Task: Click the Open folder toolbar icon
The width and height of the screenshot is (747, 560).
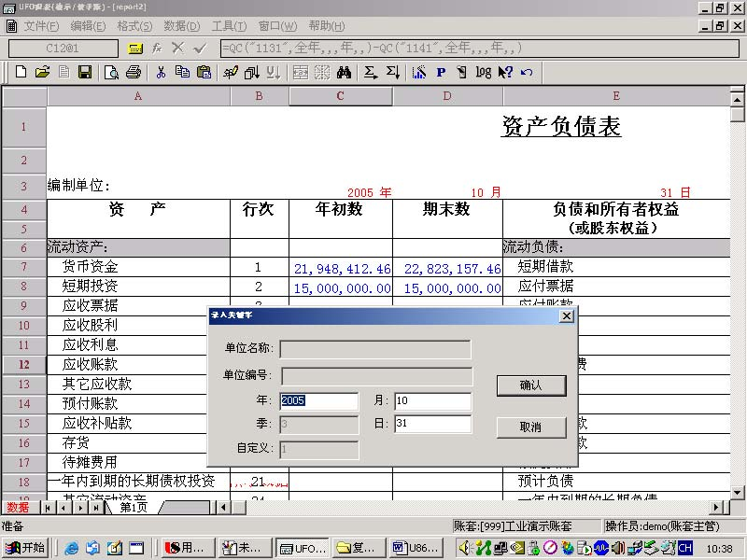Action: click(42, 72)
